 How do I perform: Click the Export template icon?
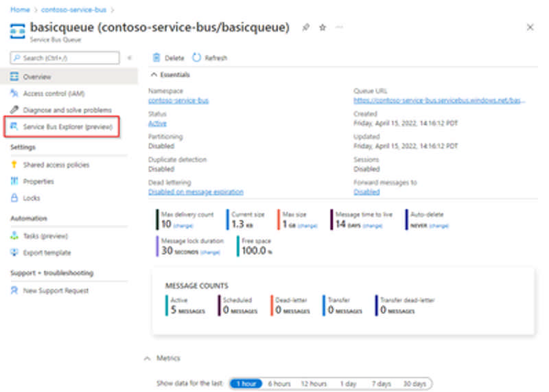14,252
